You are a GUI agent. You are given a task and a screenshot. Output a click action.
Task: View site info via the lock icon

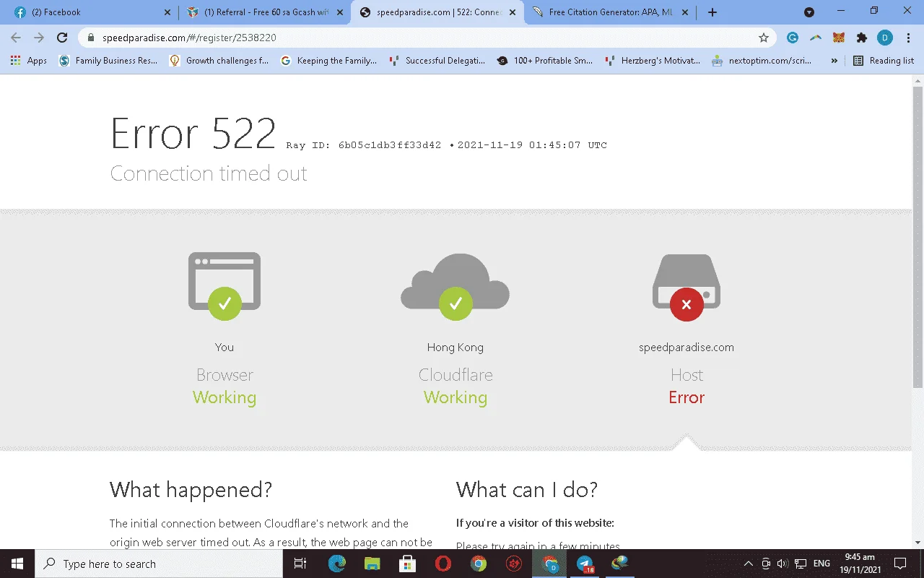[x=90, y=38]
